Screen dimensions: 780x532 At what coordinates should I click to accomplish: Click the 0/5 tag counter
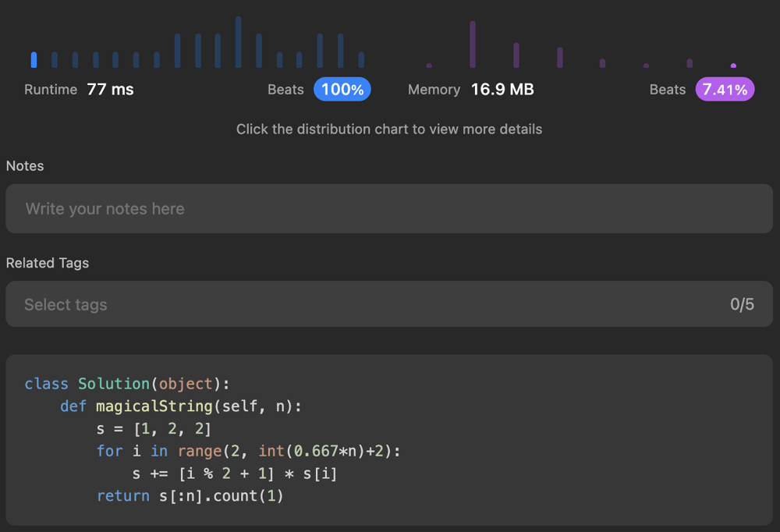coord(742,305)
